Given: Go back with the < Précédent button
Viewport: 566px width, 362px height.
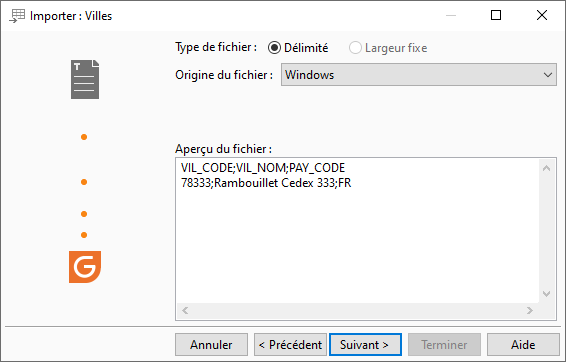Looking at the screenshot, I should click(x=290, y=345).
